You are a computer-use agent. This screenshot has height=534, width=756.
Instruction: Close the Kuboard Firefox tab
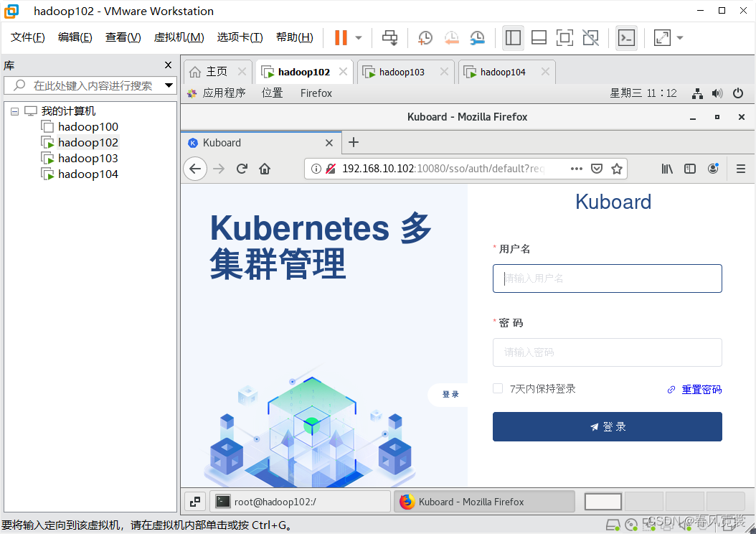click(x=329, y=143)
